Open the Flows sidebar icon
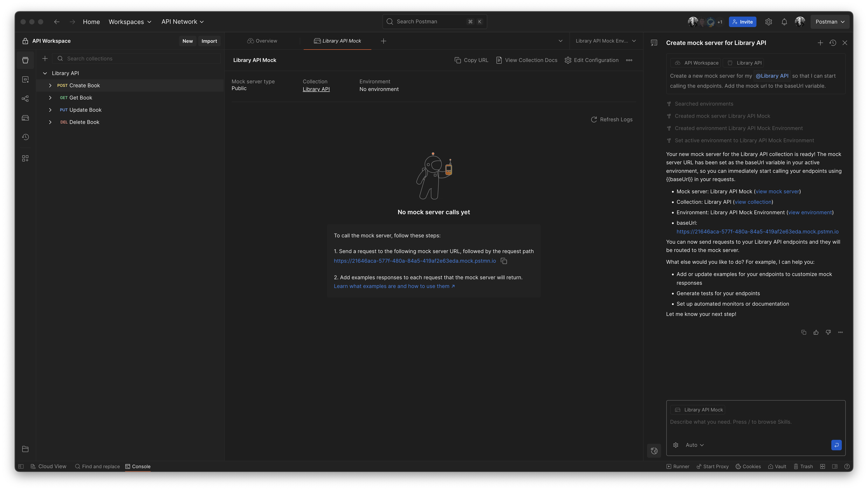The height and width of the screenshot is (490, 868). click(x=25, y=99)
